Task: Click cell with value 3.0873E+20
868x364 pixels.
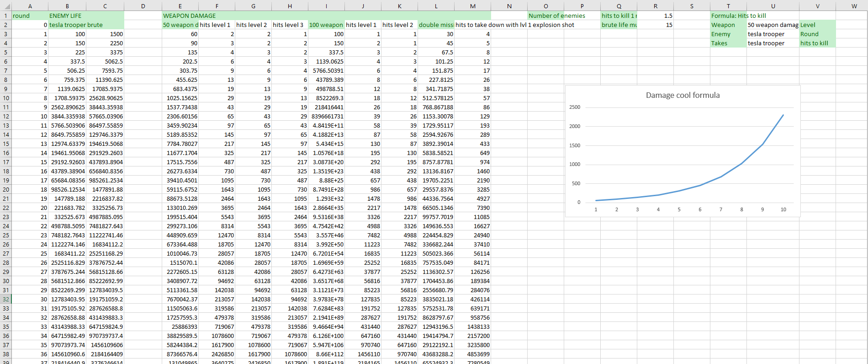Action: tap(326, 162)
